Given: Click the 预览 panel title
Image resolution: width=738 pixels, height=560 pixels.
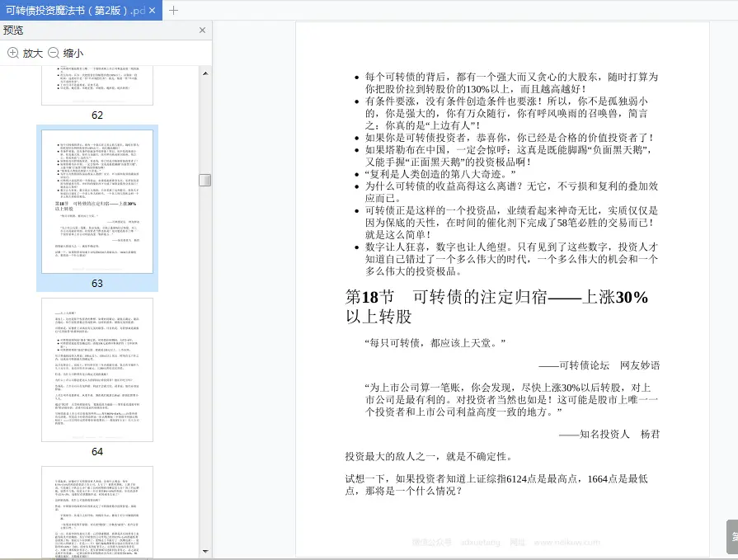Looking at the screenshot, I should pyautogui.click(x=13, y=31).
